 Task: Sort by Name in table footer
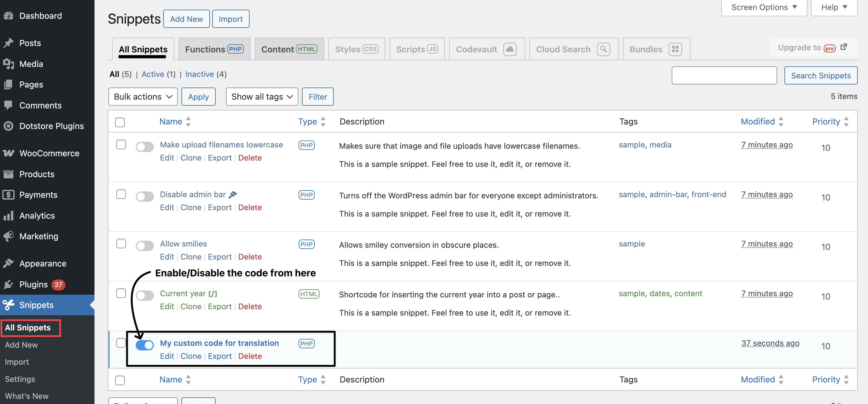175,380
